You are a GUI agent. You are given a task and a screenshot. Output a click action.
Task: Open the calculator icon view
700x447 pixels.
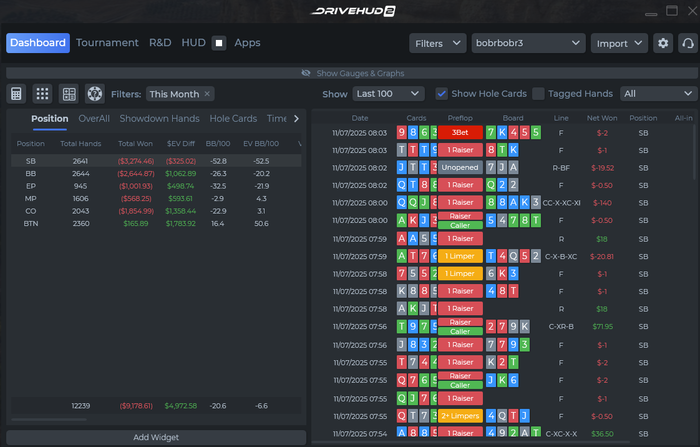click(16, 94)
